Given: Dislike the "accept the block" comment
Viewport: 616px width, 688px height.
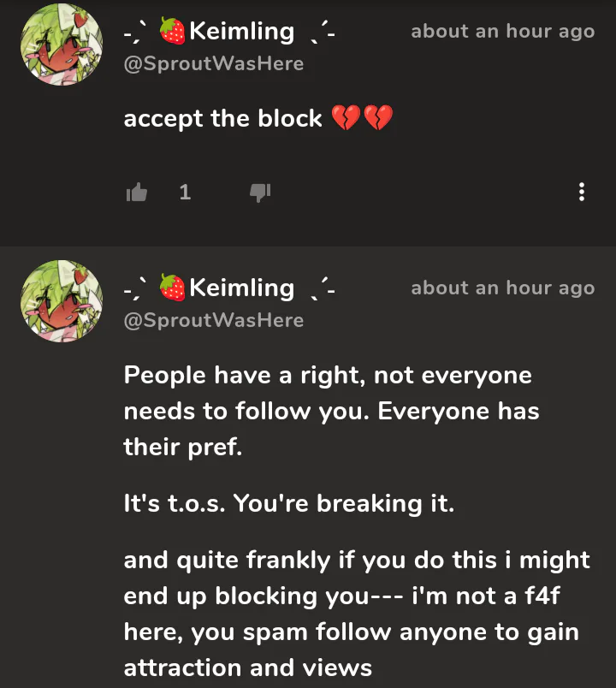Looking at the screenshot, I should 259,193.
